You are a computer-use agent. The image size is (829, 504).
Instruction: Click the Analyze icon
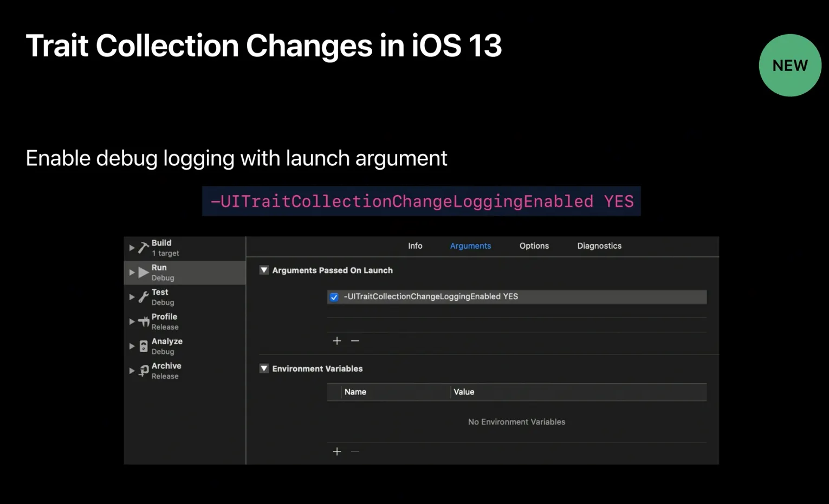pyautogui.click(x=144, y=346)
